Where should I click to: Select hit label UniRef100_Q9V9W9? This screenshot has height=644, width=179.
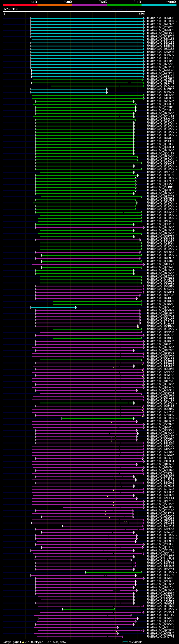(161, 311)
